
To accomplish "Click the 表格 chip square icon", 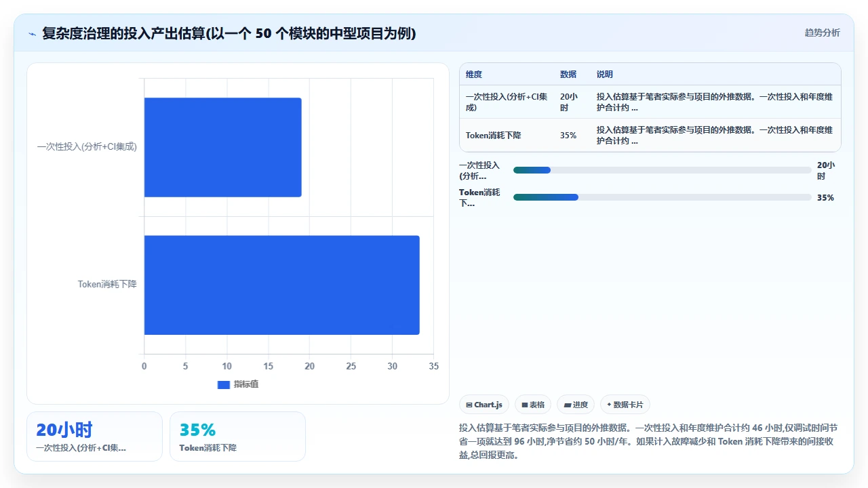I will tap(525, 405).
